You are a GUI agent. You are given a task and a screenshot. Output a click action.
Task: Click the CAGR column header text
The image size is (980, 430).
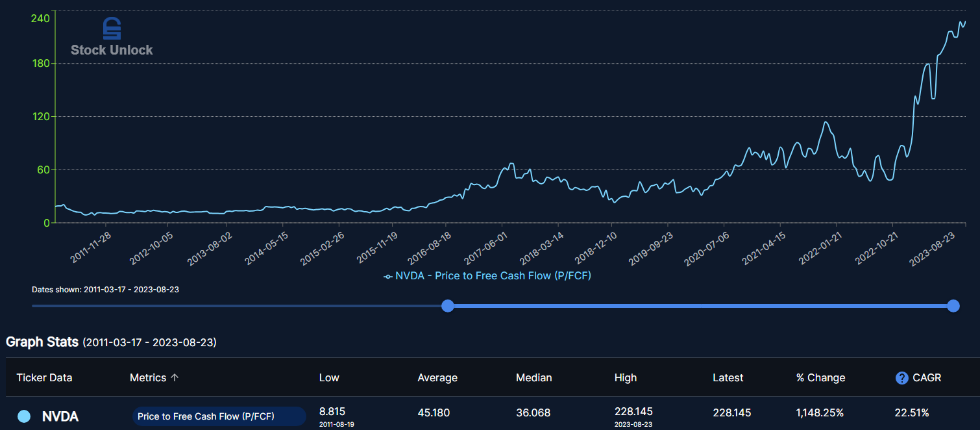(927, 377)
